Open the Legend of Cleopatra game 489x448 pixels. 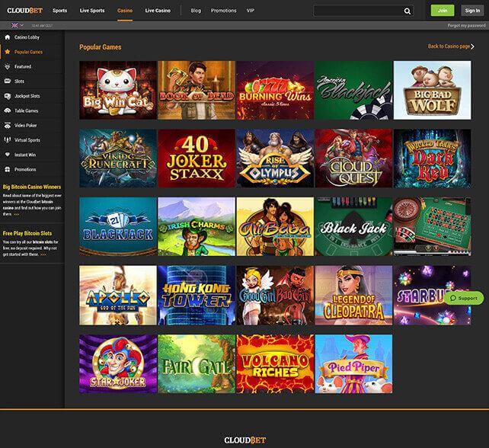[x=353, y=295]
